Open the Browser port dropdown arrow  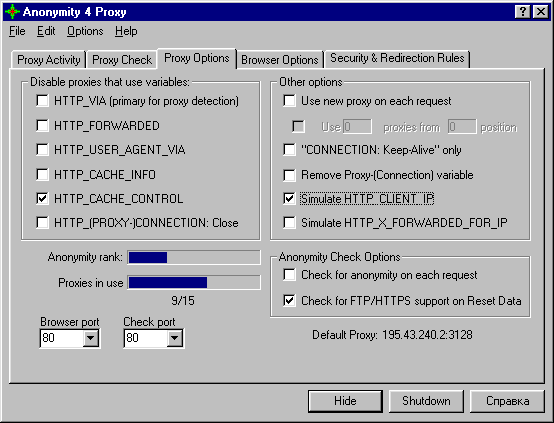90,338
